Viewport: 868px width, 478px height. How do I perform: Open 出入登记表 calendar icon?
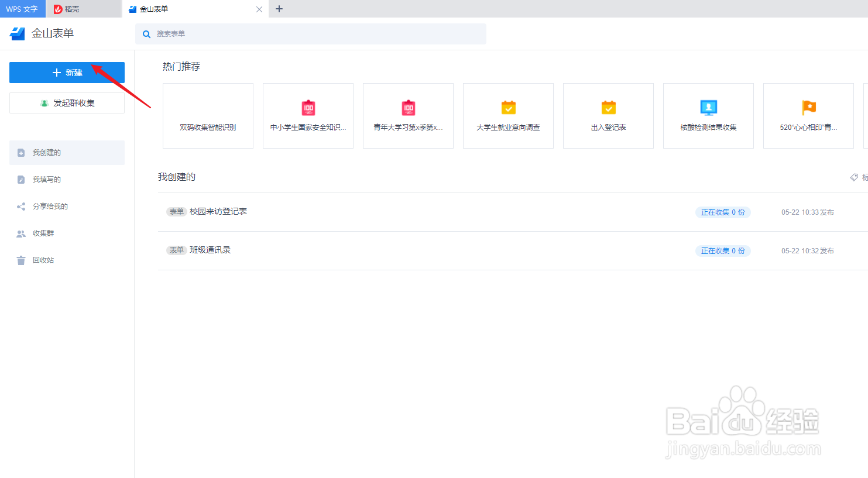609,108
